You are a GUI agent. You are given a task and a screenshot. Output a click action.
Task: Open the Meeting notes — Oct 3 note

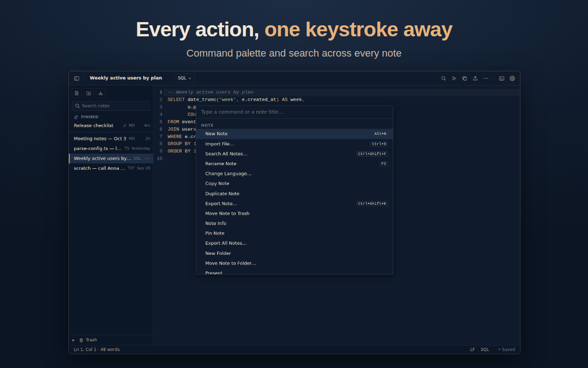(x=111, y=138)
